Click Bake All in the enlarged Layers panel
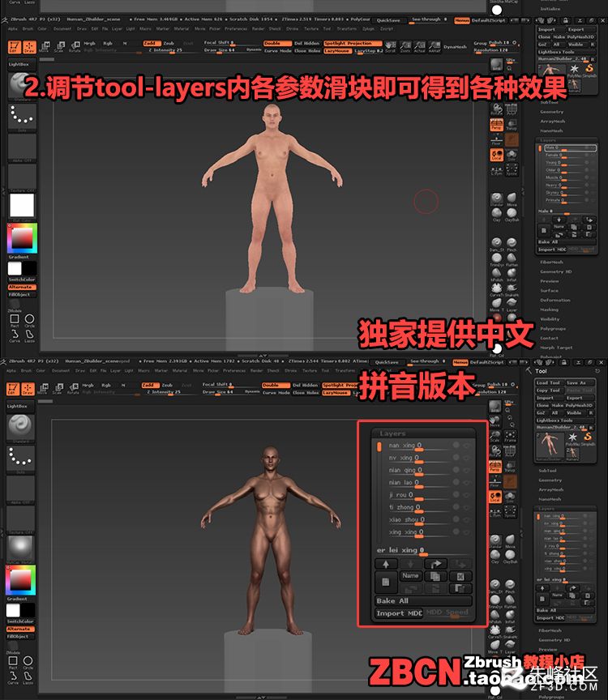 click(422, 601)
